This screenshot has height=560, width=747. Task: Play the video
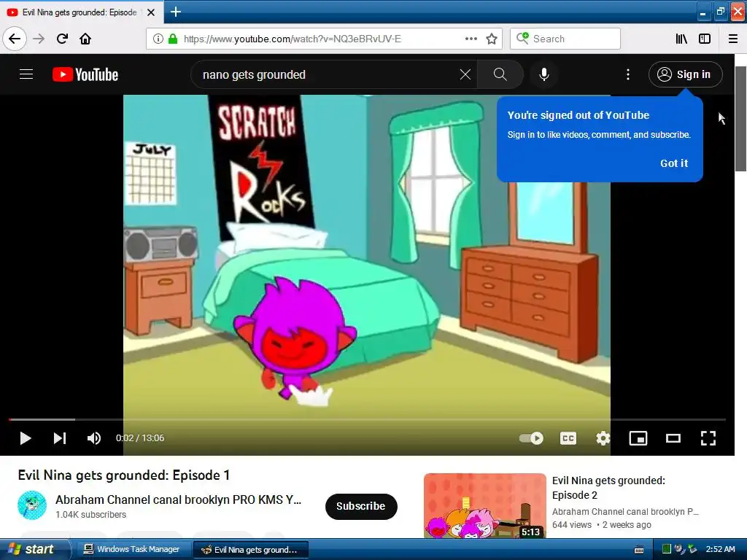26,438
